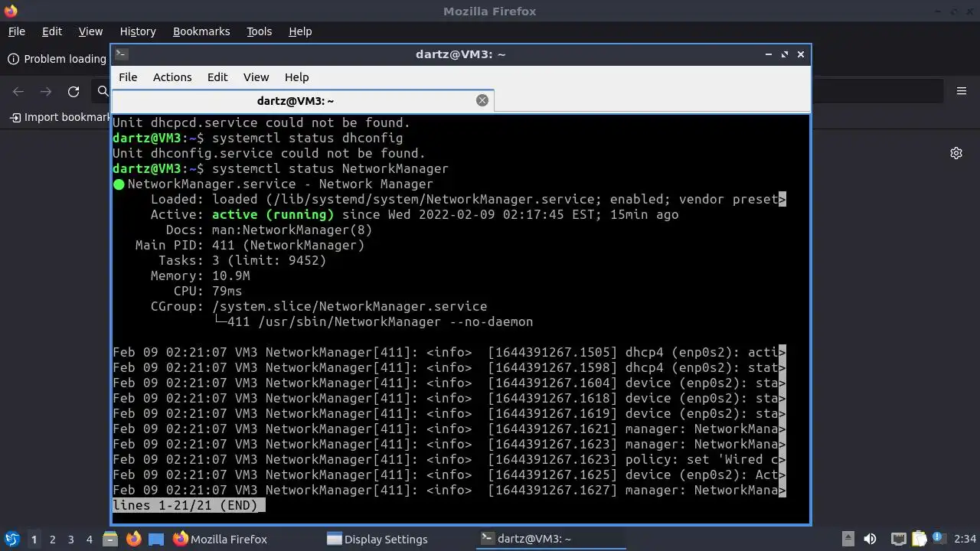Launch the file manager from the panel

[110, 539]
